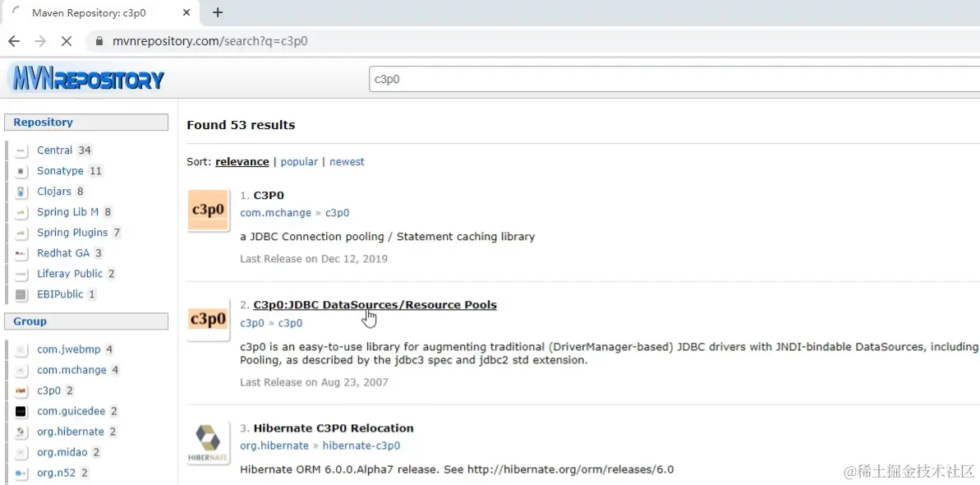980x485 pixels.
Task: Open C3p0:JDBC DataSources/Resource Pools result
Action: (x=375, y=306)
